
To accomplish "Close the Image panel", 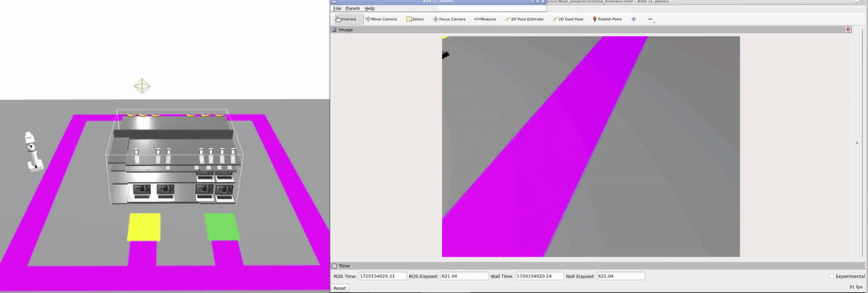I will (848, 30).
